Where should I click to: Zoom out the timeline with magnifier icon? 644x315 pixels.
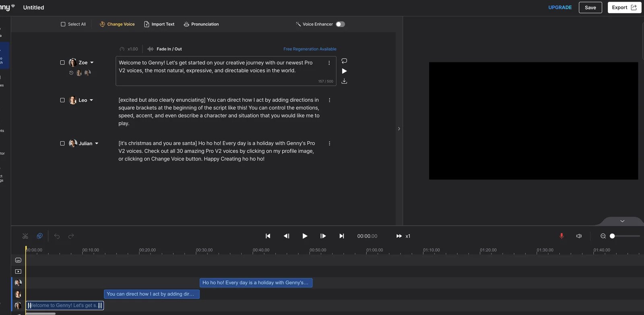pyautogui.click(x=603, y=236)
